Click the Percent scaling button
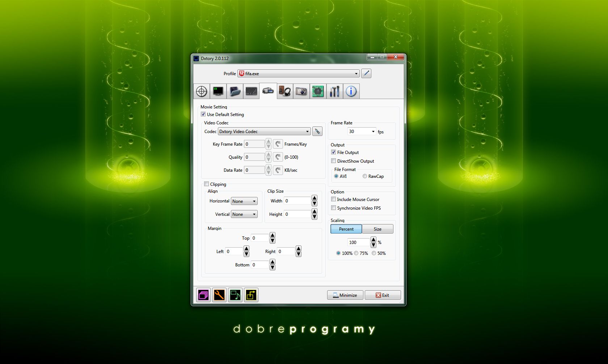 pyautogui.click(x=346, y=229)
